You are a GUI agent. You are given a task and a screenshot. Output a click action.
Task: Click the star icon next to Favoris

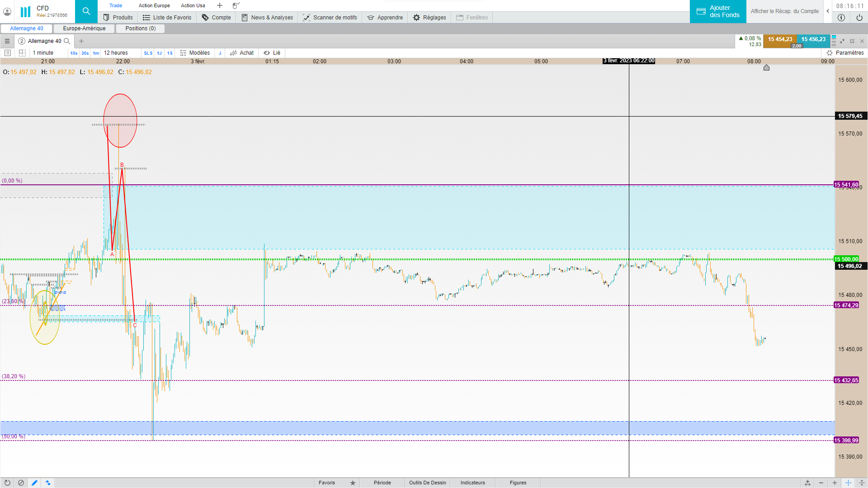pyautogui.click(x=353, y=483)
